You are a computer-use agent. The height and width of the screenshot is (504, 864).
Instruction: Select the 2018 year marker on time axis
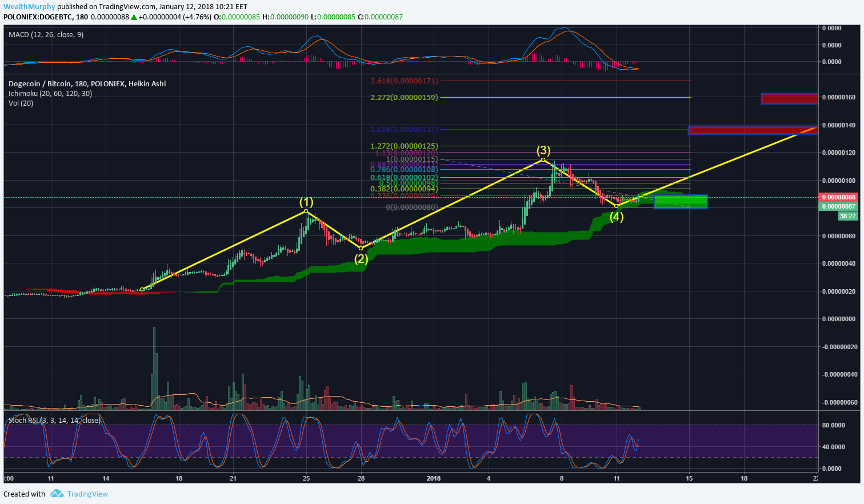pyautogui.click(x=434, y=478)
